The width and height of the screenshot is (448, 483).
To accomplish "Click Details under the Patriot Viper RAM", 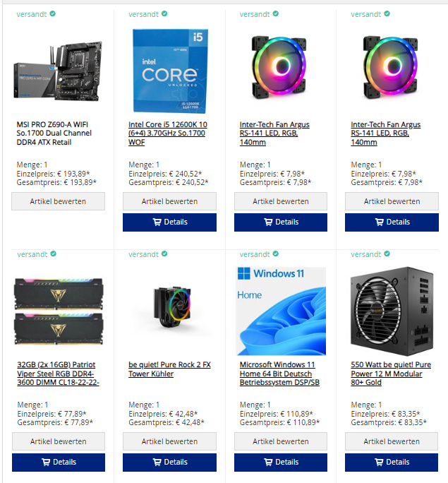I will click(59, 462).
